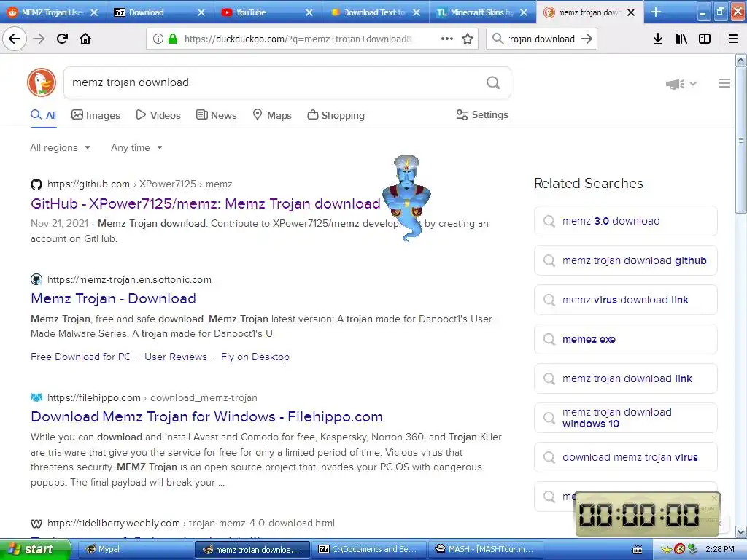
Task: Open the megaphone feedback icon
Action: click(x=675, y=84)
